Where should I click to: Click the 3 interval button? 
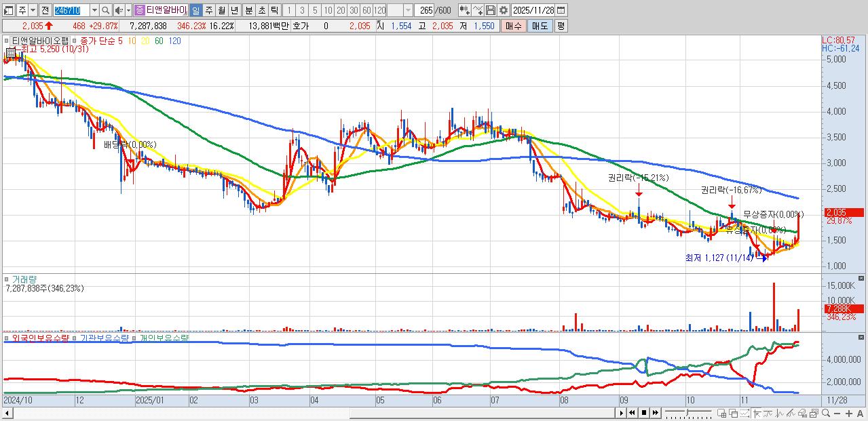pyautogui.click(x=302, y=10)
